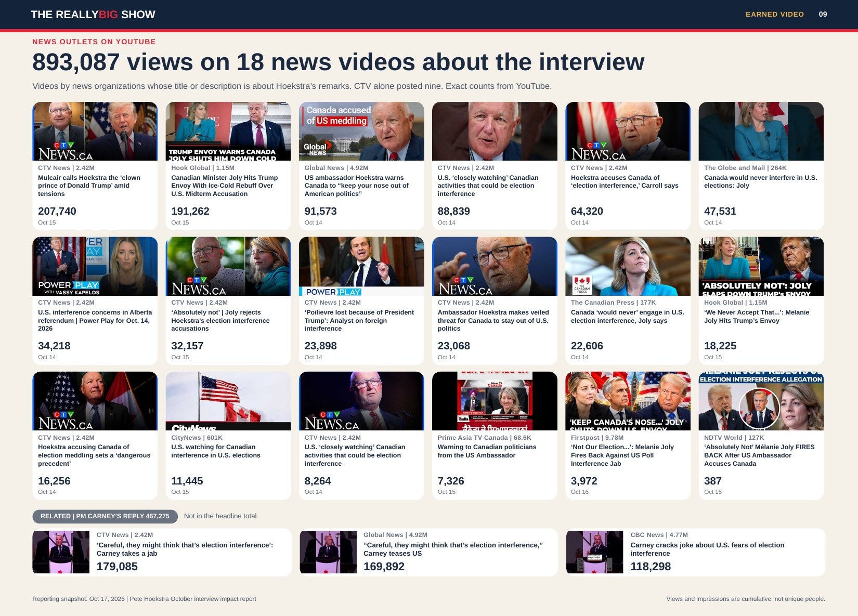Click 'CityNews | 601K' channel label
Screen dimensions: 858x616
tap(197, 438)
